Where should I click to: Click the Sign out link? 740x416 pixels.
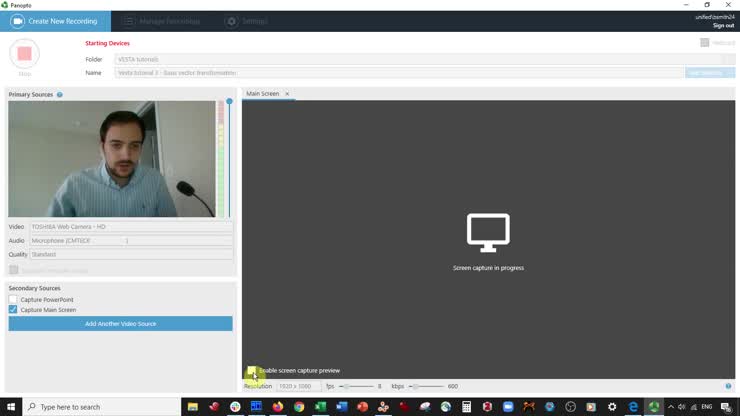click(723, 26)
